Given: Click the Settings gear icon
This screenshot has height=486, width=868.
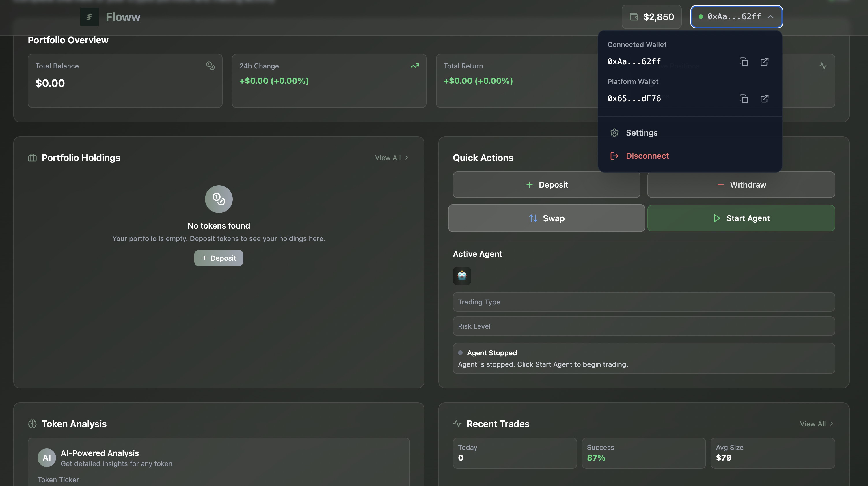Looking at the screenshot, I should point(614,133).
